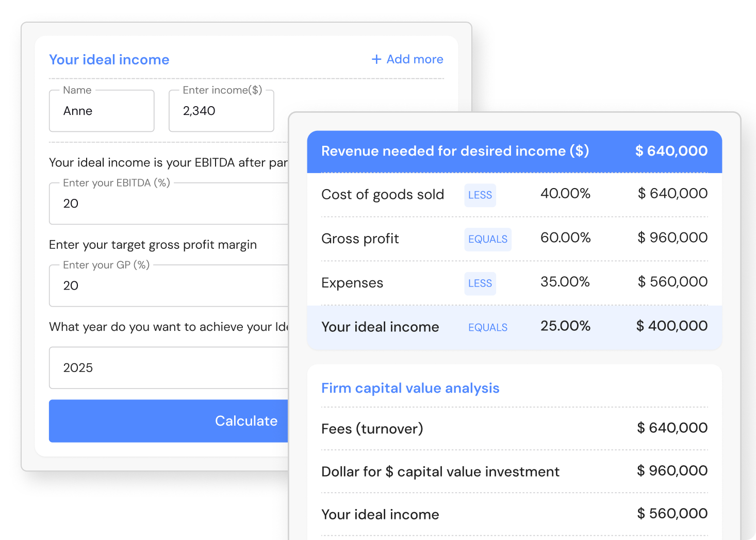Click LESS badge in Cost of goods sold row
This screenshot has height=540, width=756.
coord(480,195)
